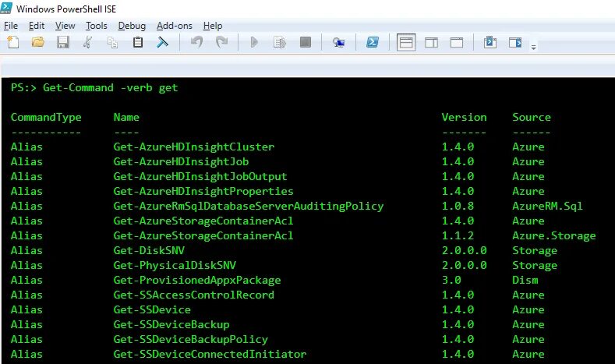This screenshot has width=615, height=364.
Task: Select Get-SSDeviceBackupPolicy entry
Action: [191, 339]
